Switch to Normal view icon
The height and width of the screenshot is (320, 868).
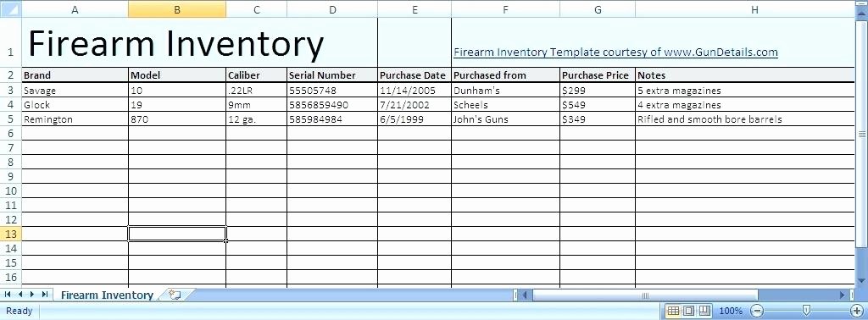pyautogui.click(x=673, y=311)
